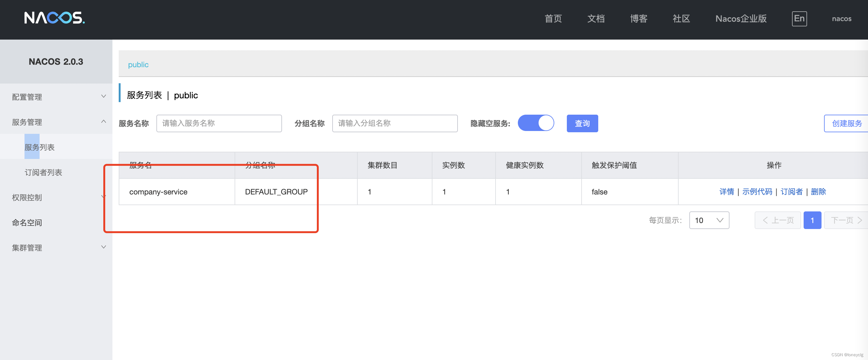Focus the 分组名称 input field
The height and width of the screenshot is (360, 868).
(x=394, y=123)
